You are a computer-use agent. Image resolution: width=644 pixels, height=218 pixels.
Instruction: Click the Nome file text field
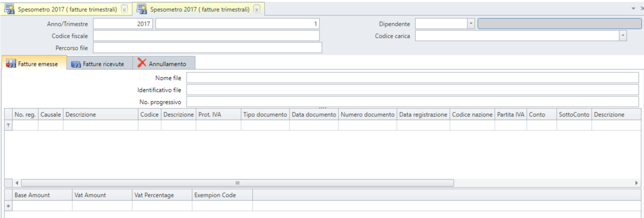[412, 78]
